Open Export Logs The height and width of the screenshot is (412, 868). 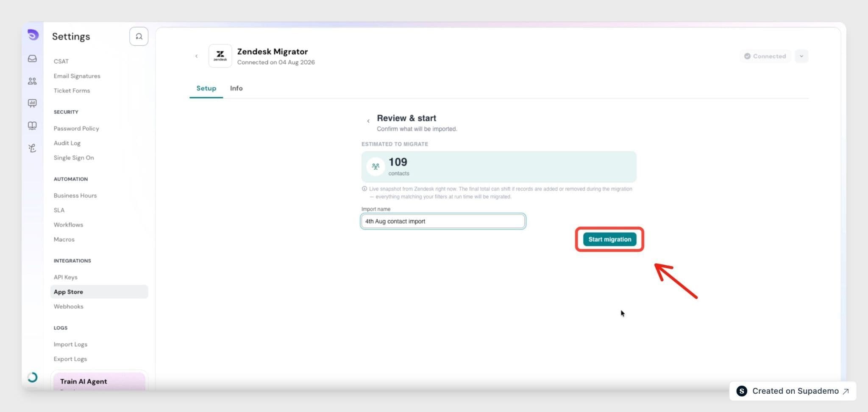tap(70, 359)
